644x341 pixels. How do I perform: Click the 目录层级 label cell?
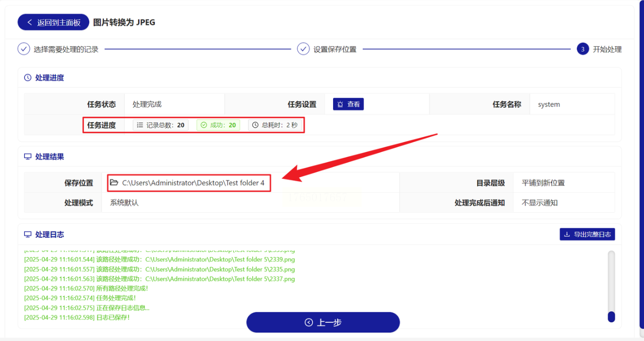(x=457, y=183)
